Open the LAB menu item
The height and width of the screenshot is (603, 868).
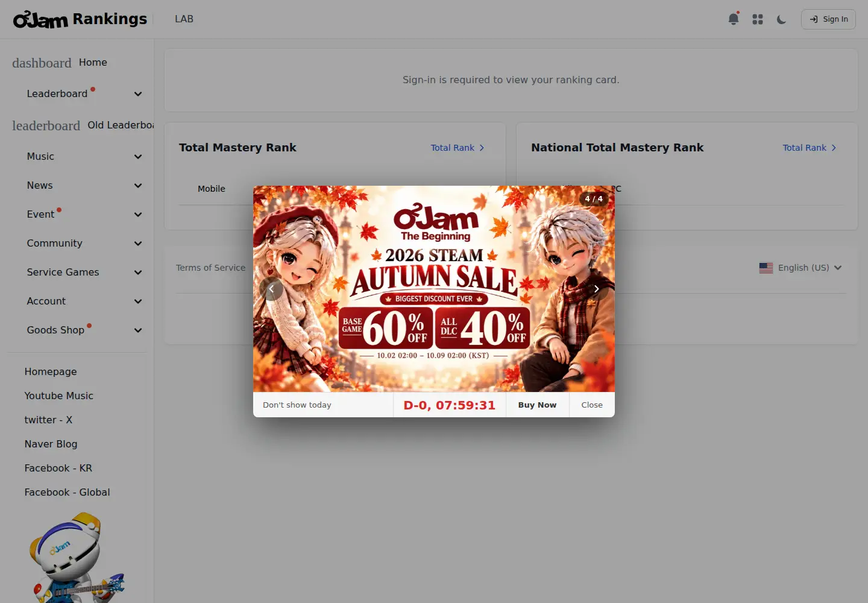tap(184, 19)
